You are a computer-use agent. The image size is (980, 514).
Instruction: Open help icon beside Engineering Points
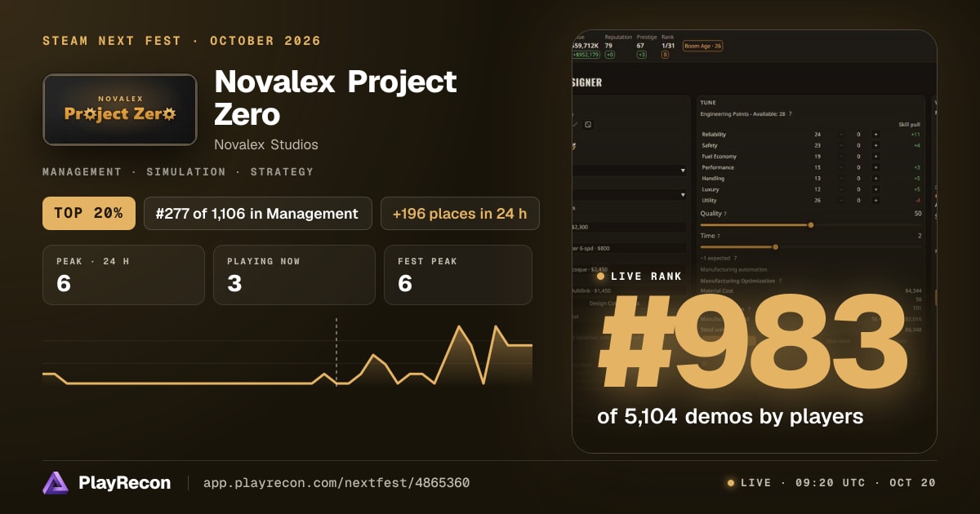coord(790,113)
